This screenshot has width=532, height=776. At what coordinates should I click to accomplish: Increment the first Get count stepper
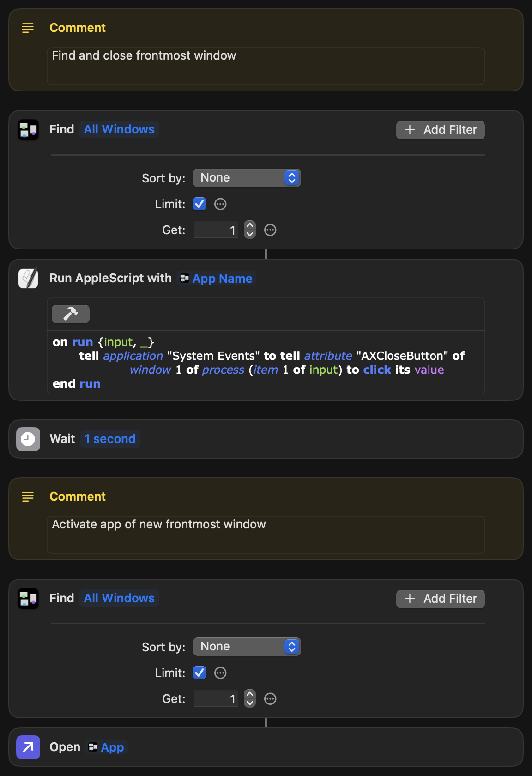(250, 225)
